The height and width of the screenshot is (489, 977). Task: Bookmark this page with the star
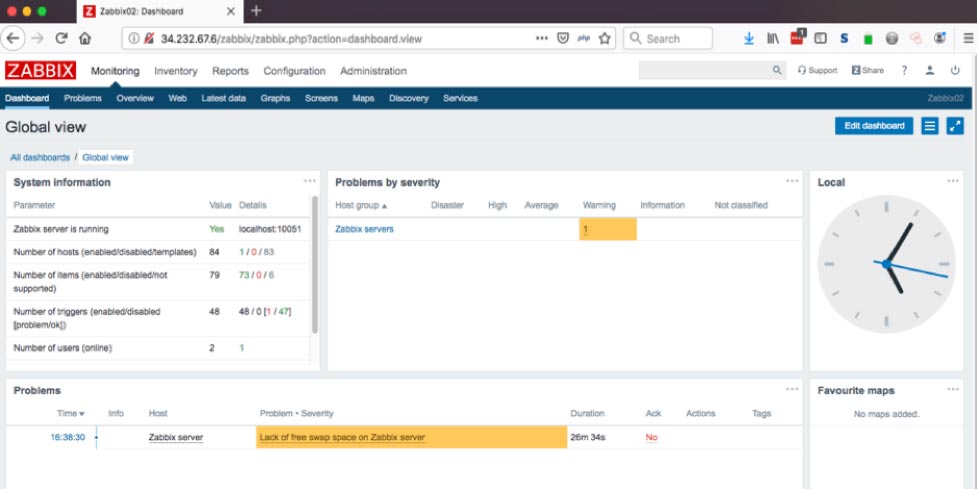(604, 39)
